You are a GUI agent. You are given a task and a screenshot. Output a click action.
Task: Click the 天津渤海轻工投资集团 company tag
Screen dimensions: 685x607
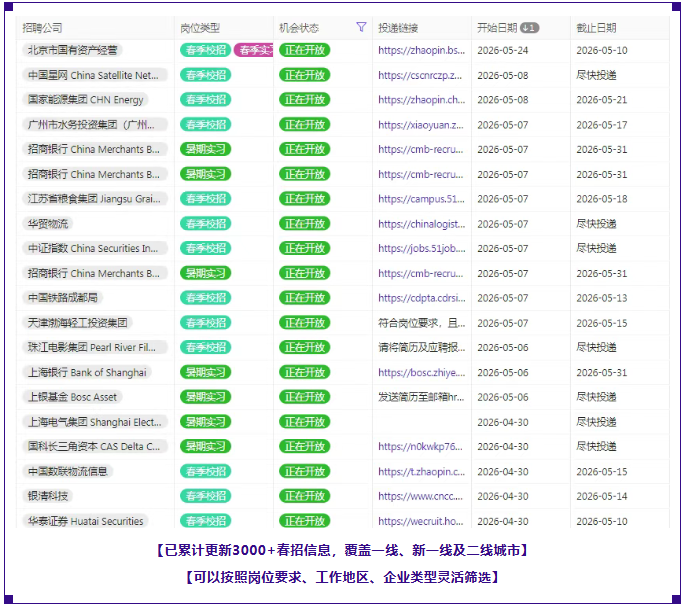[x=78, y=323]
